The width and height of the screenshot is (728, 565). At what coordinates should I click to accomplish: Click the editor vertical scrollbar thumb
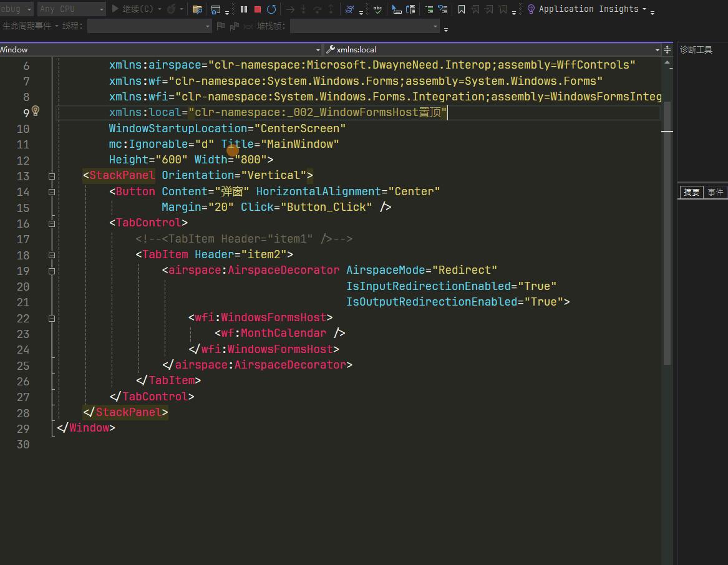[x=667, y=232]
